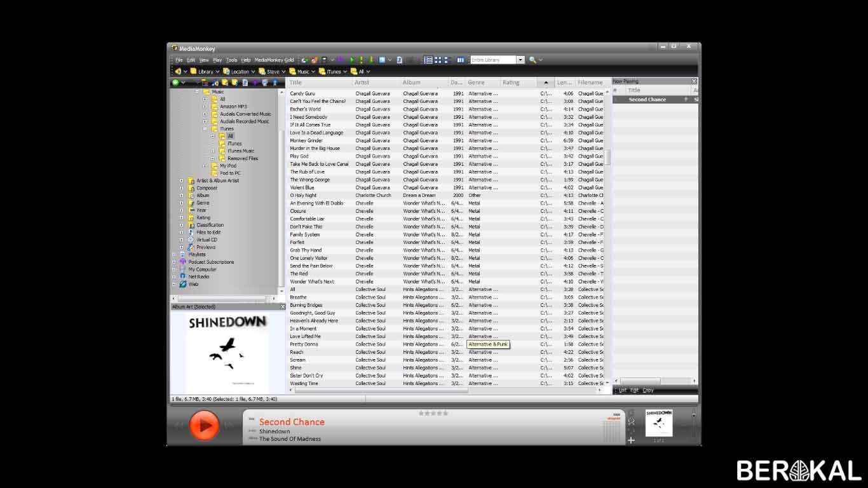Select the 'Amazon MP3' tree item
This screenshot has width=868, height=488.
pyautogui.click(x=233, y=107)
